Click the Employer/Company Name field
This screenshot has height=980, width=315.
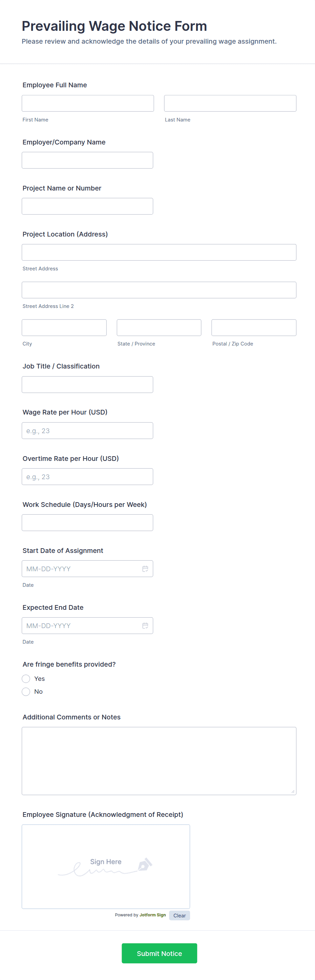(x=87, y=160)
